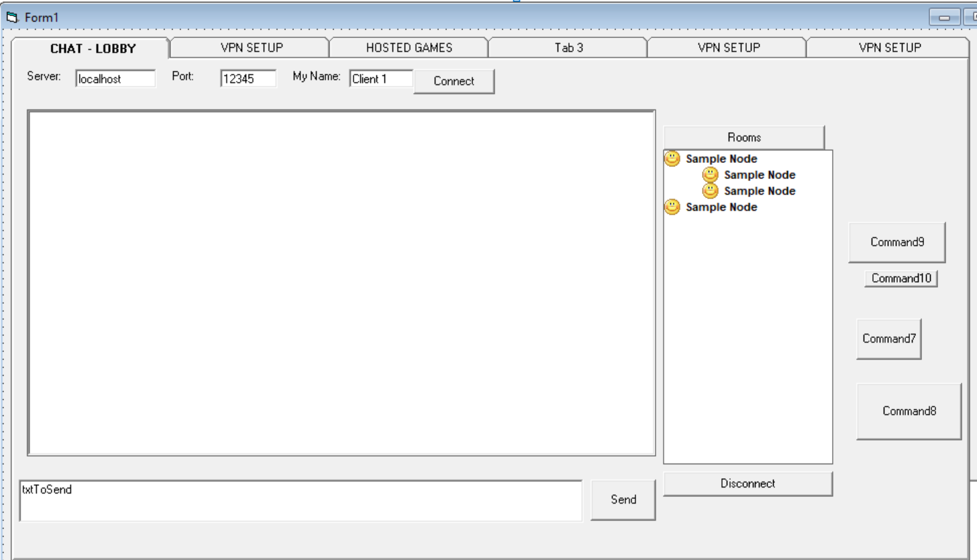Click the Command8 button
The height and width of the screenshot is (560, 977).
908,410
